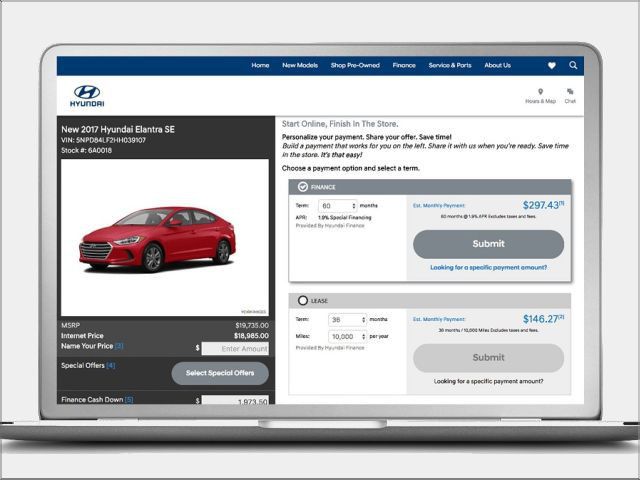Viewport: 640px width, 480px height.
Task: Click the Internet Price $18,985.00 value
Action: coord(251,336)
